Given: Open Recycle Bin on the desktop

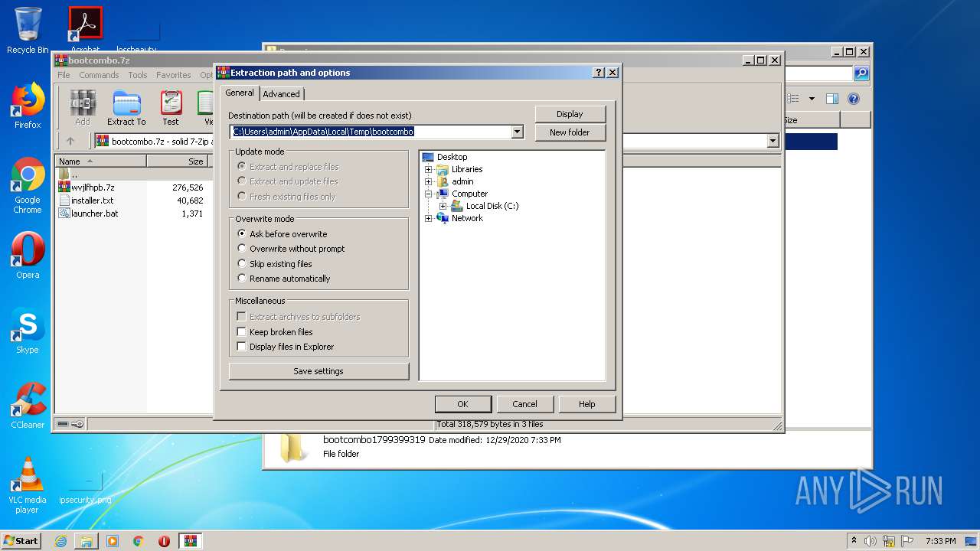Looking at the screenshot, I should pos(28,31).
